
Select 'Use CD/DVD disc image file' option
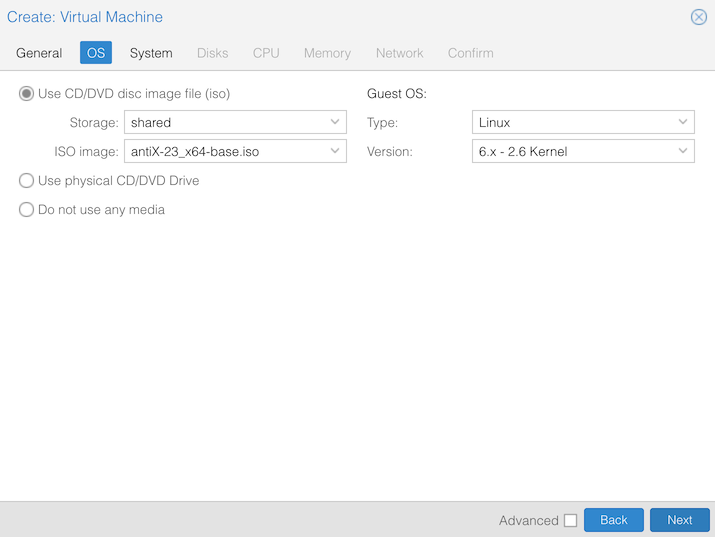27,94
